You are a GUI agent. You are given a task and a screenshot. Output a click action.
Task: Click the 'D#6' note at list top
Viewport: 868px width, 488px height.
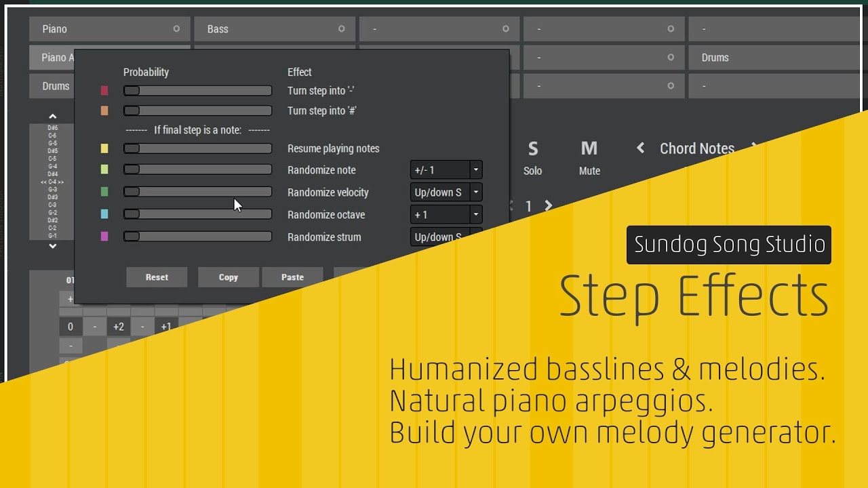(x=52, y=128)
